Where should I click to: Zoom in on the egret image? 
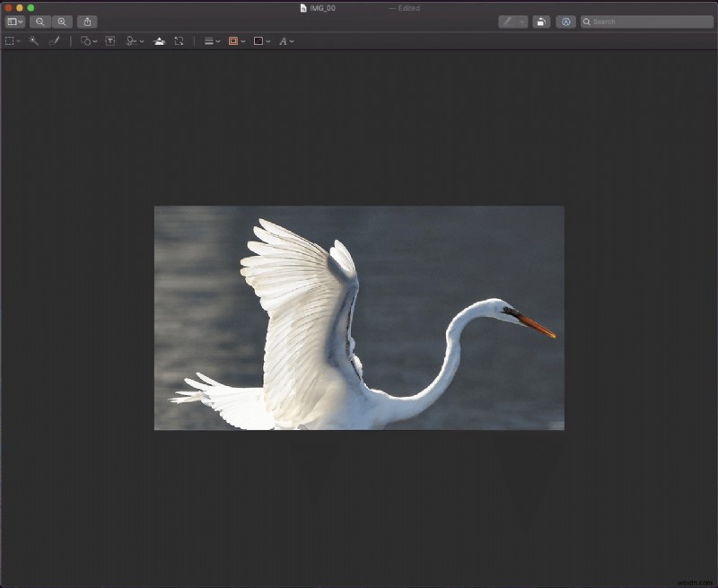(x=62, y=22)
